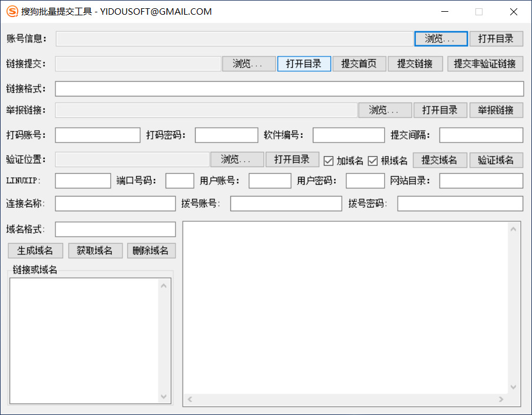Image resolution: width=532 pixels, height=415 pixels.
Task: Focus the 提交间隔 input field
Action: (481, 135)
